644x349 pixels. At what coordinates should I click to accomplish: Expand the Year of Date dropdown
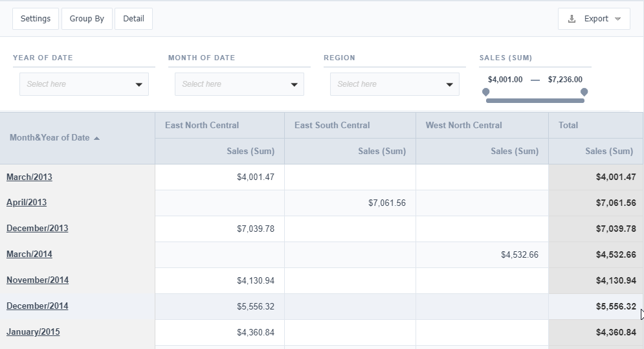[139, 84]
